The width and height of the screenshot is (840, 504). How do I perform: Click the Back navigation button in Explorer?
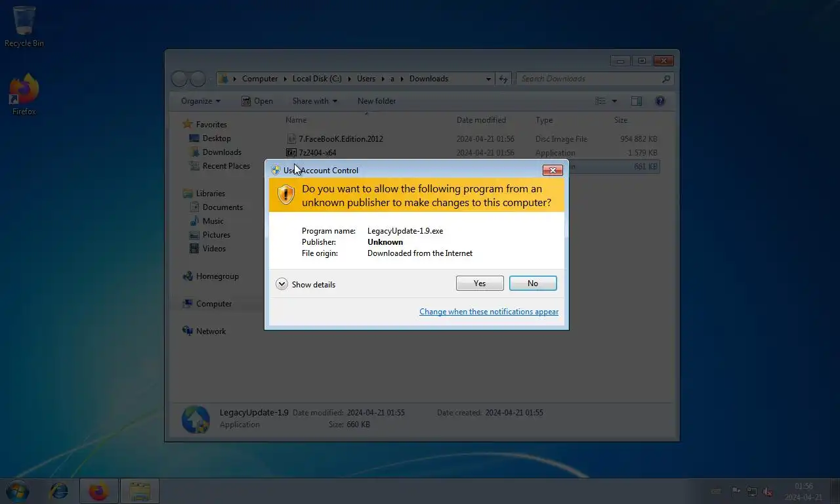click(179, 79)
